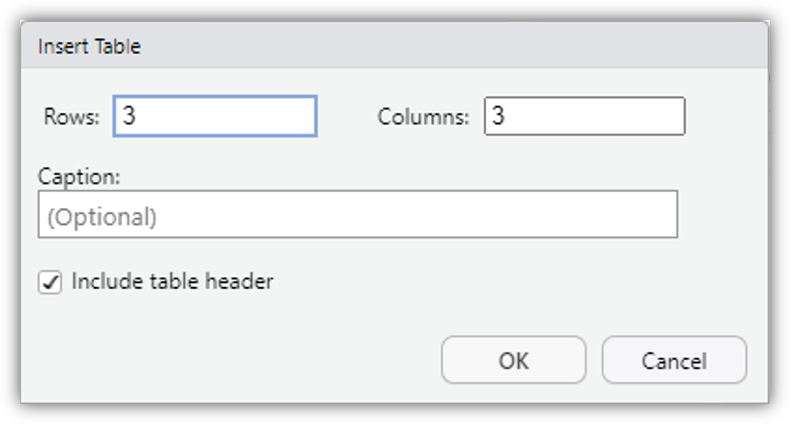The width and height of the screenshot is (790, 424).
Task: Select the row count field showing 3
Action: (215, 116)
